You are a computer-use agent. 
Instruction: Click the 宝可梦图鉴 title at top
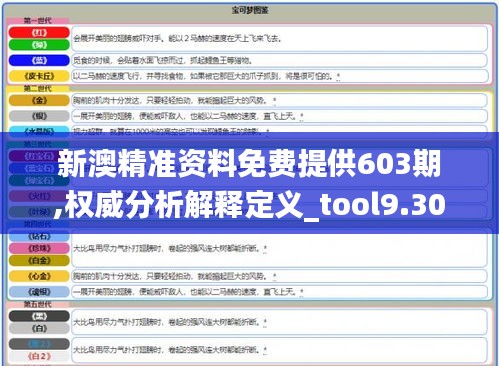(250, 10)
